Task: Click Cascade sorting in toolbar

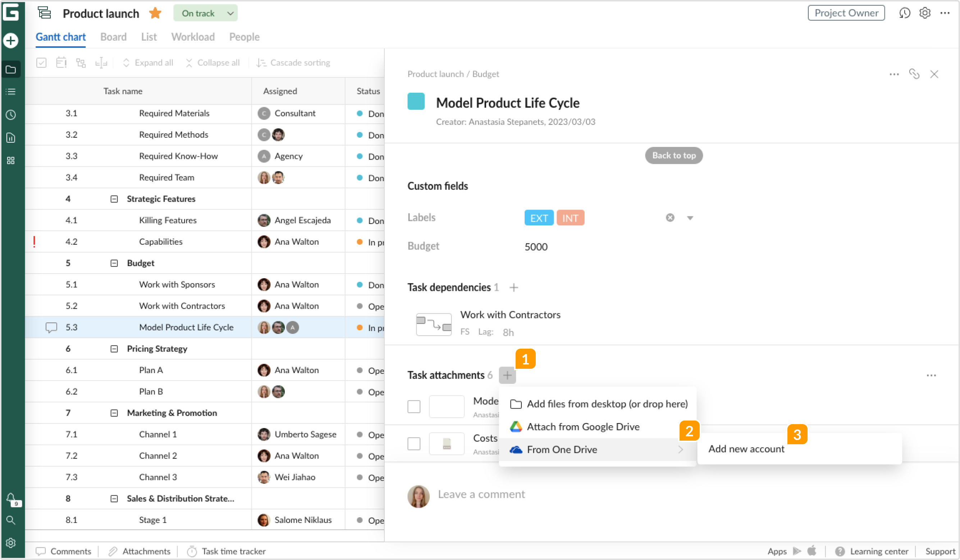Action: pyautogui.click(x=293, y=63)
